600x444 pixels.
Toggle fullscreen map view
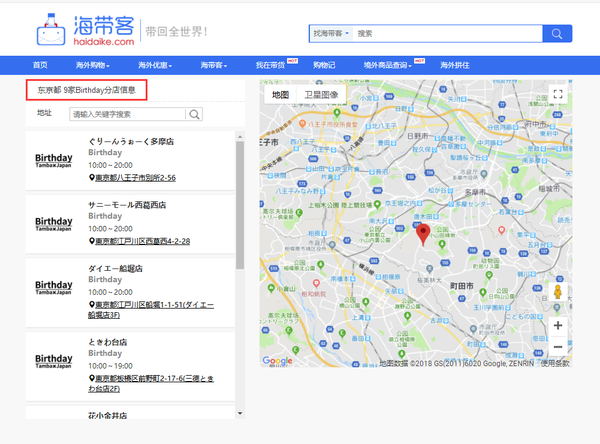pos(558,94)
